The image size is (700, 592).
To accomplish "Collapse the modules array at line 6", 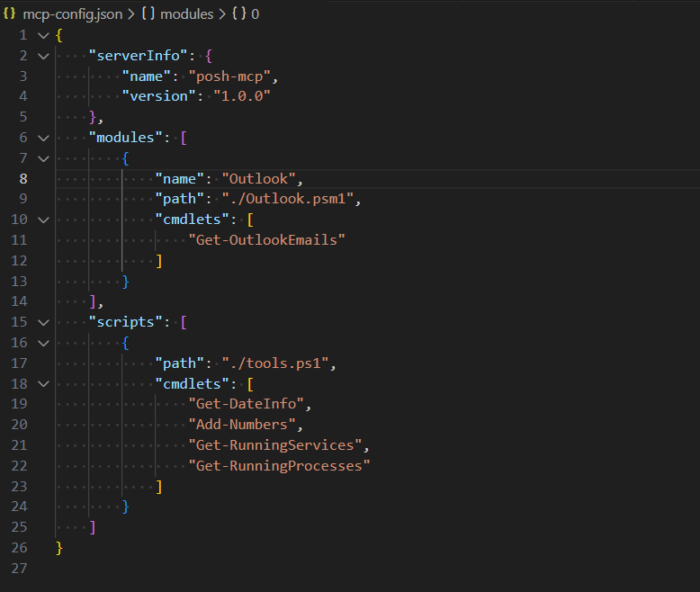I will click(43, 138).
